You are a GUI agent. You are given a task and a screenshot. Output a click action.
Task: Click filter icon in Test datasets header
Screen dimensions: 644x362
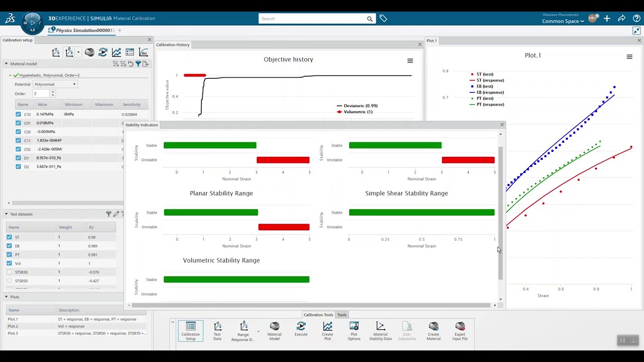[x=109, y=214]
